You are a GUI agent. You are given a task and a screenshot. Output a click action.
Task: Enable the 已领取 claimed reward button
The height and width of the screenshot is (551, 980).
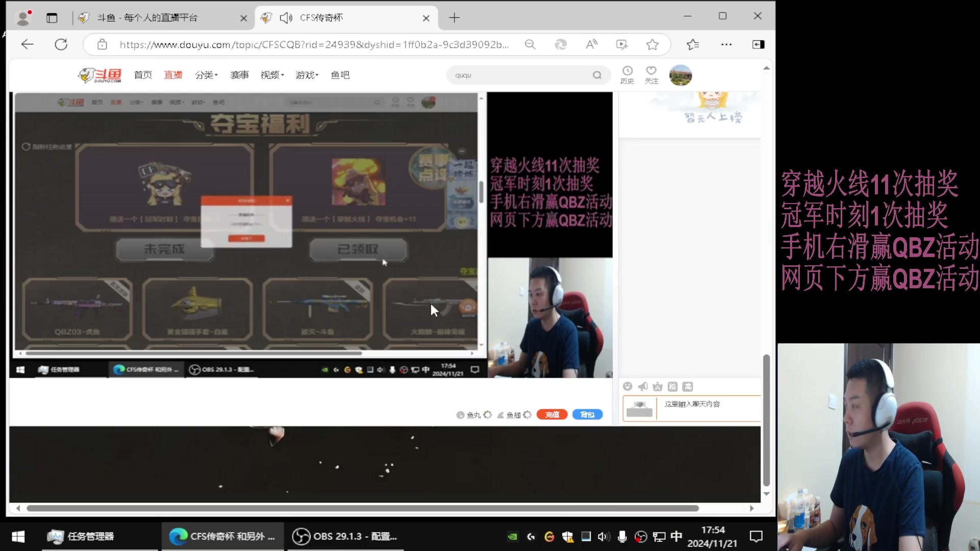coord(357,249)
